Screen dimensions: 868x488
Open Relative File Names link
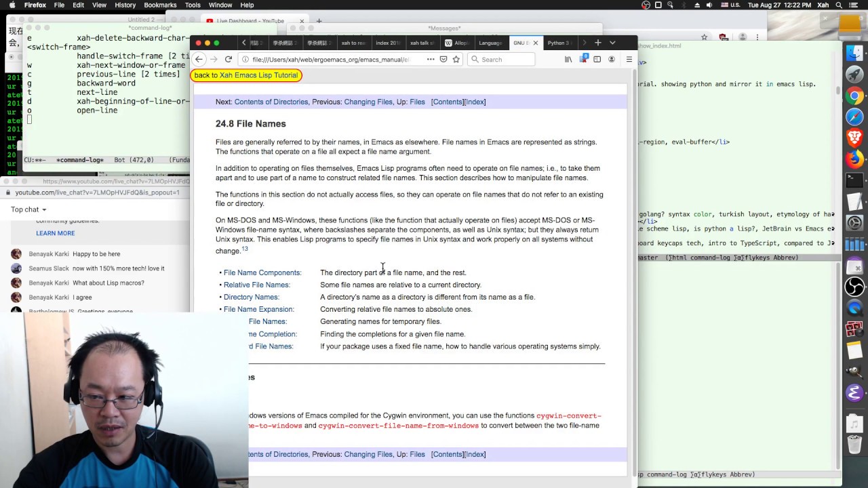pyautogui.click(x=257, y=285)
